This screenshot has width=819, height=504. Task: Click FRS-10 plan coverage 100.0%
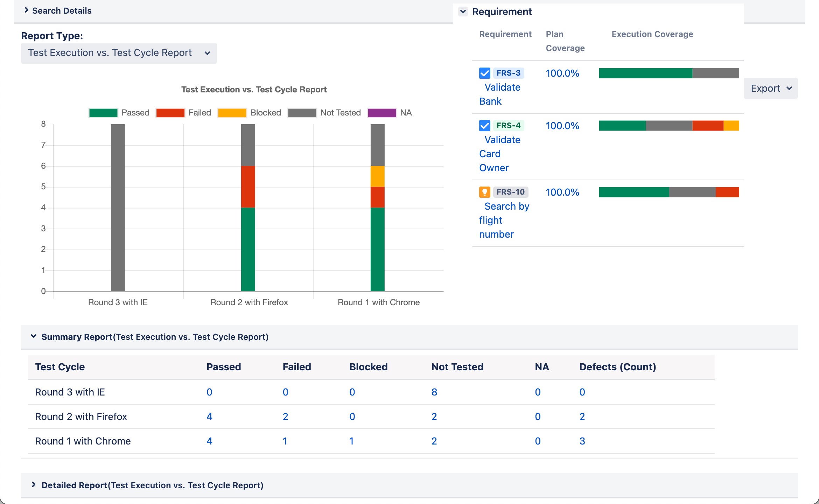tap(562, 192)
